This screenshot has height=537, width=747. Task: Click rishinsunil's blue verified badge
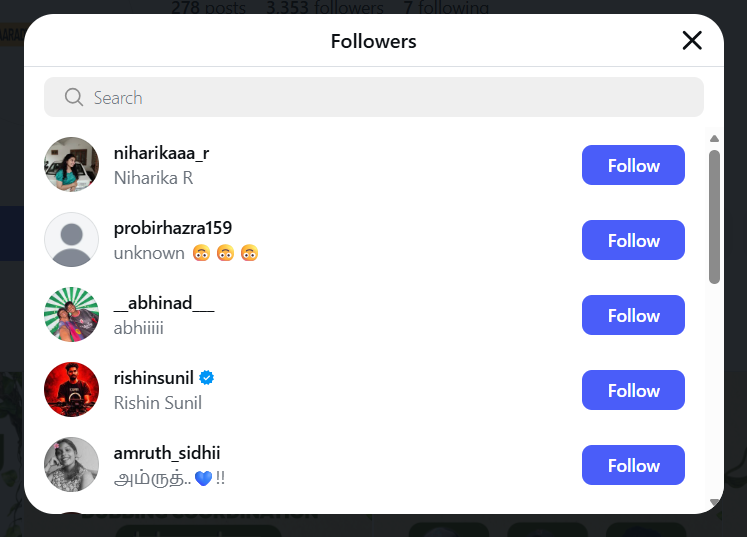(207, 378)
